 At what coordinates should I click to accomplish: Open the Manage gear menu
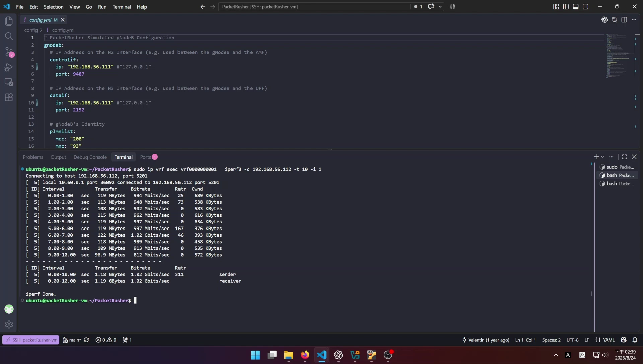point(9,324)
